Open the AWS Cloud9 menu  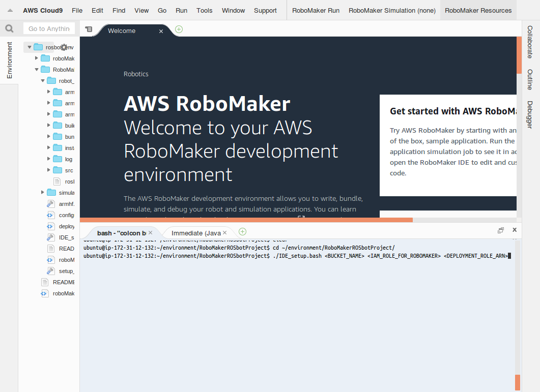click(43, 10)
